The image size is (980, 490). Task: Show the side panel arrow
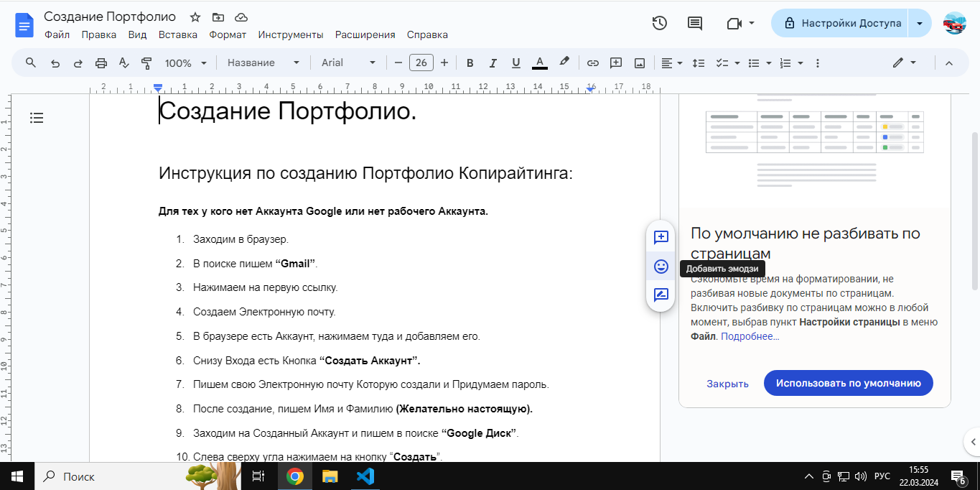(x=973, y=441)
